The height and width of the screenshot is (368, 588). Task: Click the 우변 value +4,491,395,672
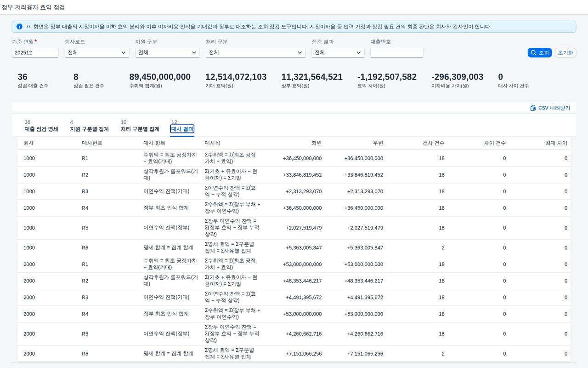click(x=365, y=297)
